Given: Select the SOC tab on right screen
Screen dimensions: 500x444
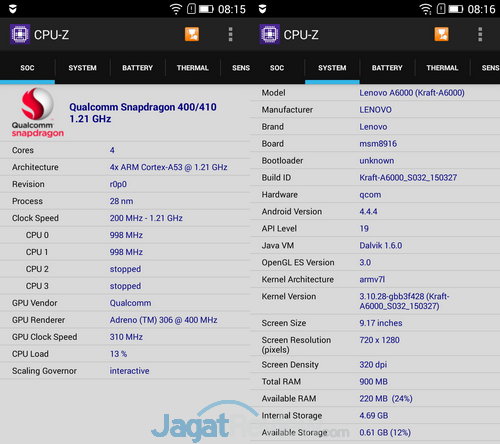Looking at the screenshot, I should [x=277, y=68].
